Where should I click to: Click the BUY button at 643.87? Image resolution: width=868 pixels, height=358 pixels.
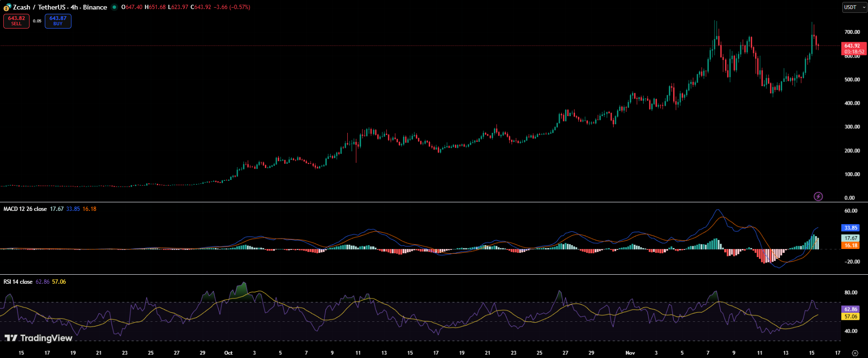(58, 21)
